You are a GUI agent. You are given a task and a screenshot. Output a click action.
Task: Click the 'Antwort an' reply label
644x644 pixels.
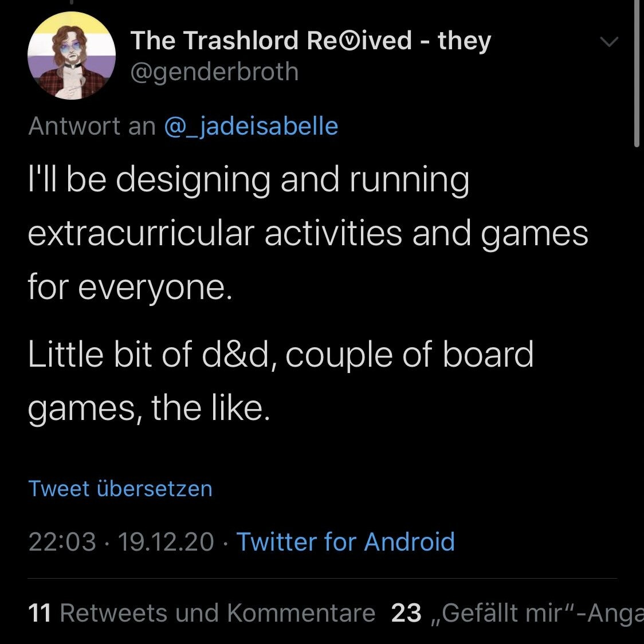pos(92,126)
